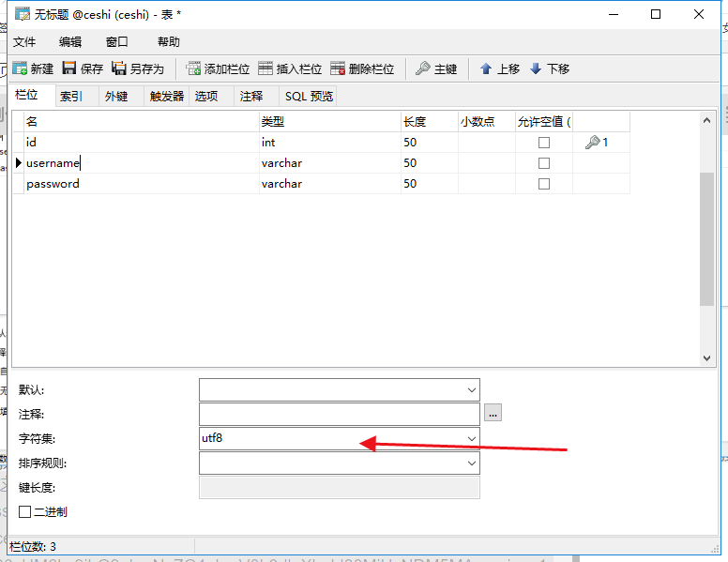Click the primary key icon in id row

click(593, 142)
